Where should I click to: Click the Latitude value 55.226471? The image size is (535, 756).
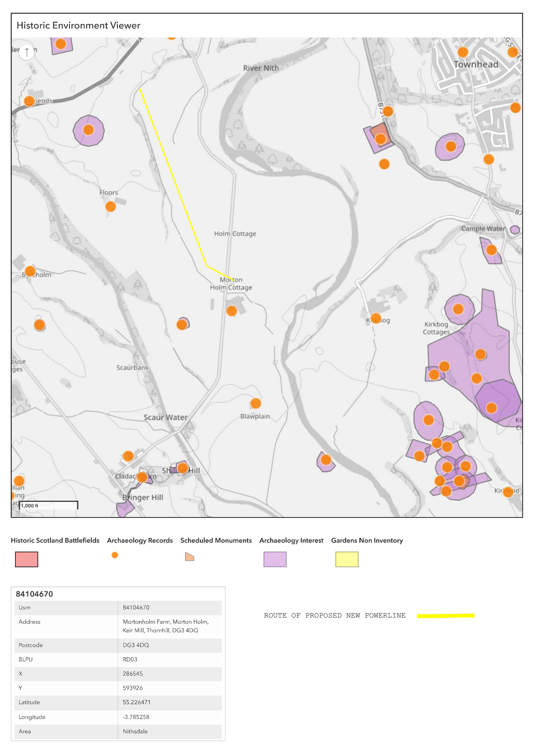click(x=136, y=702)
